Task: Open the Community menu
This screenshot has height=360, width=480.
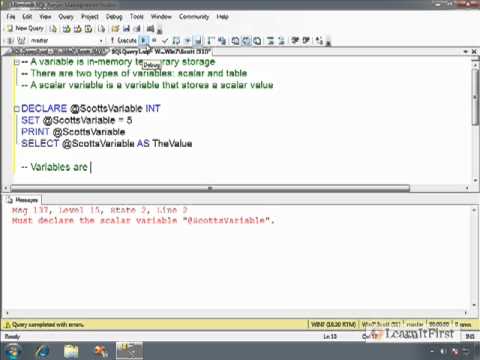Action: coord(194,17)
